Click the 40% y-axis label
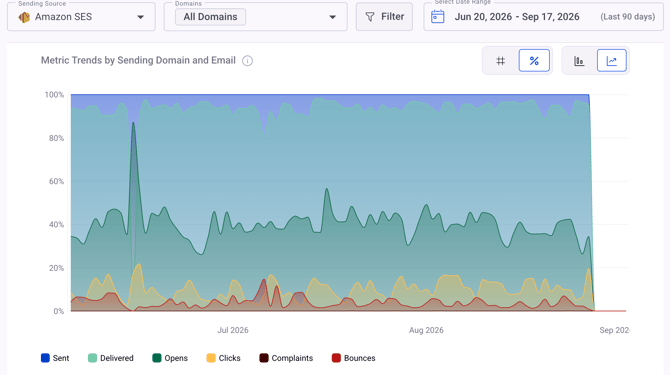Image resolution: width=670 pixels, height=375 pixels. (56, 224)
